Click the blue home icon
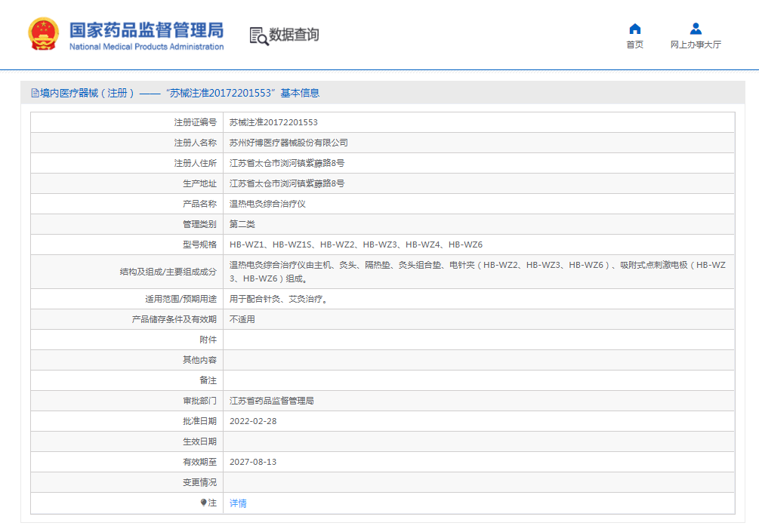 click(634, 29)
